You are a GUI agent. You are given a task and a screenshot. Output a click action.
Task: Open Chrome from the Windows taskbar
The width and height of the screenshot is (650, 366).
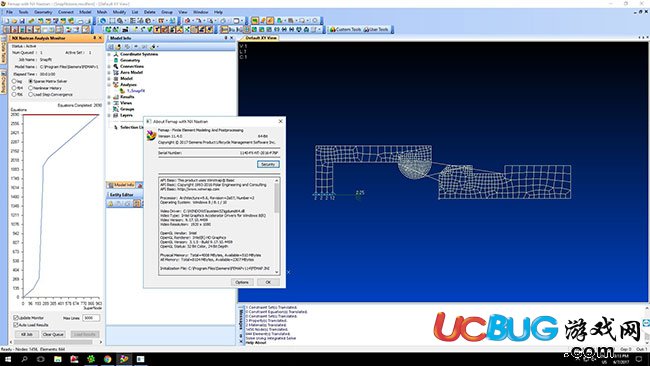pyautogui.click(x=107, y=359)
